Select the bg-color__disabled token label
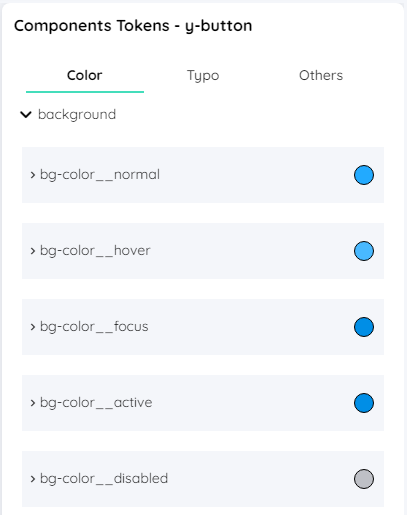 click(104, 479)
